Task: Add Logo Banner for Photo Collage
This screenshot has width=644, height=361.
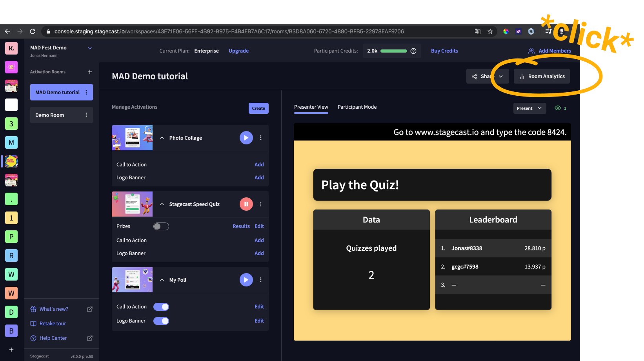Action: click(x=259, y=178)
